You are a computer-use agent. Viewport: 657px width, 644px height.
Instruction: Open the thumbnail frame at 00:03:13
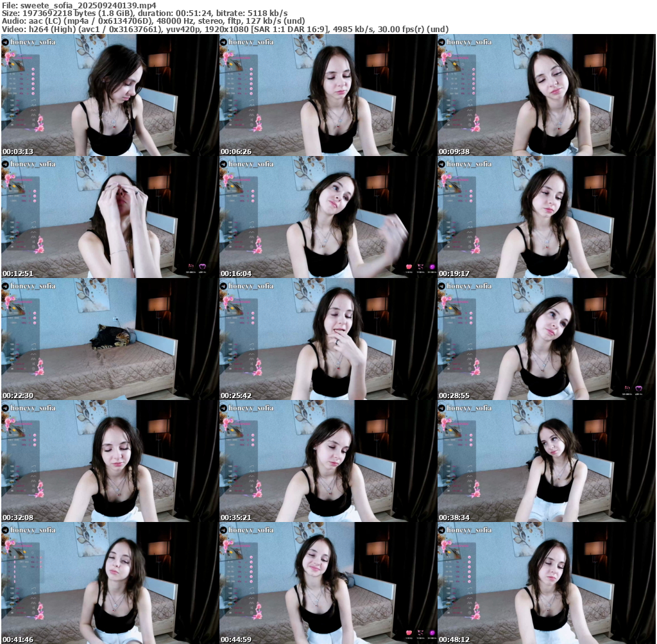point(110,95)
